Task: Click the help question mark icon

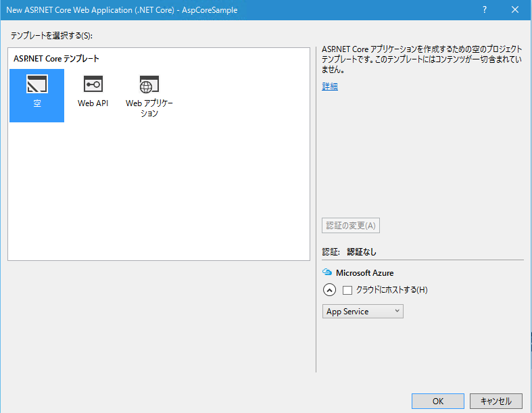Action: pyautogui.click(x=485, y=10)
